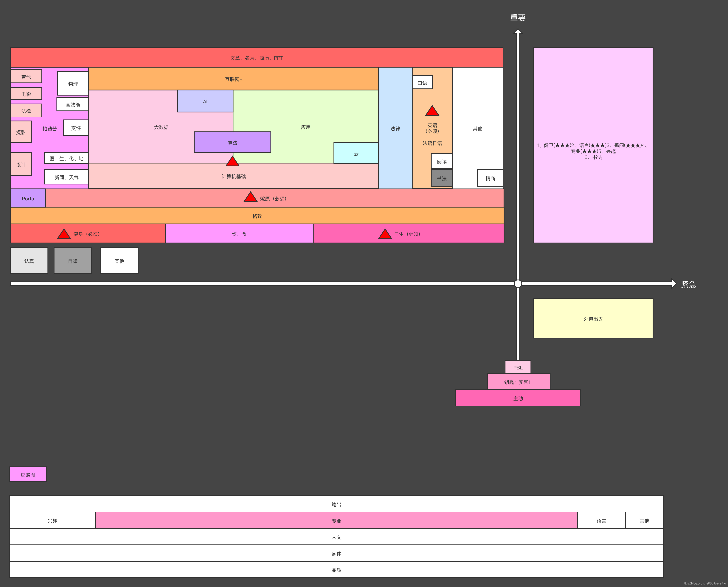Click the pink 法律 box on left
The height and width of the screenshot is (587, 728).
(x=26, y=111)
